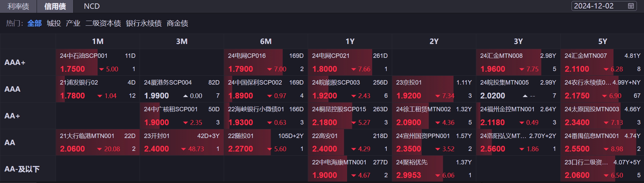The height and width of the screenshot is (183, 644).
Task: Open the calendar icon in date field
Action: point(631,6)
